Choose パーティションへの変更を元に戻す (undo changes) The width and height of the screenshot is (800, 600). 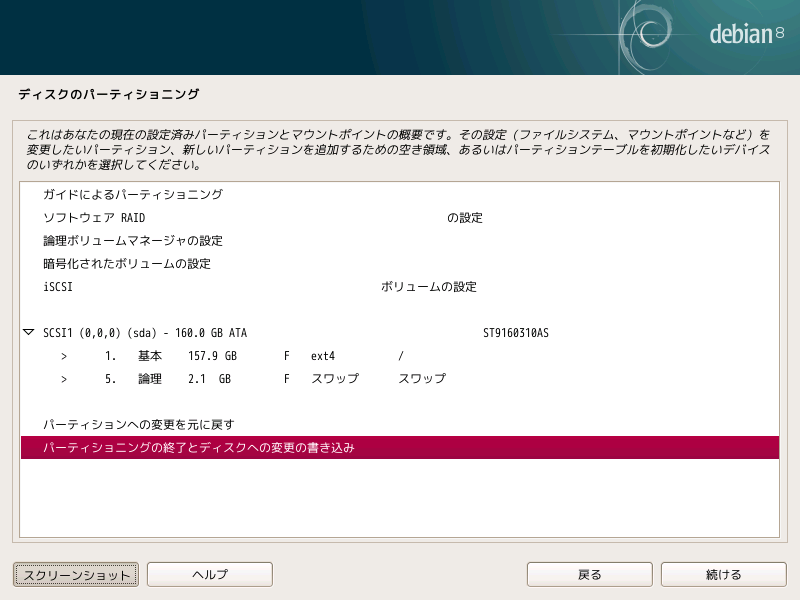click(138, 425)
